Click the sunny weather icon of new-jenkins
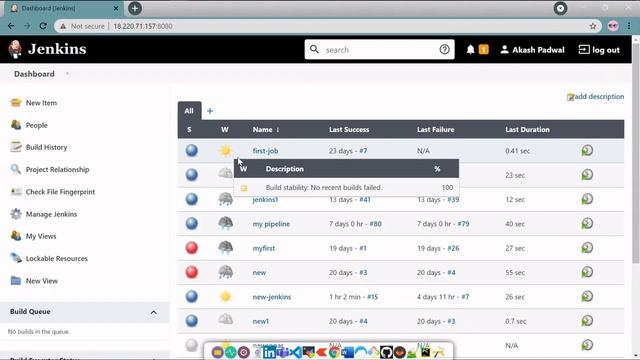This screenshot has height=360, width=640. (x=225, y=297)
